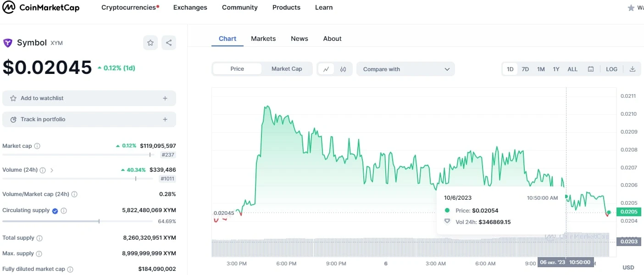Show info about Volume (24h)
Screen dimensions: 644x275
click(43, 170)
